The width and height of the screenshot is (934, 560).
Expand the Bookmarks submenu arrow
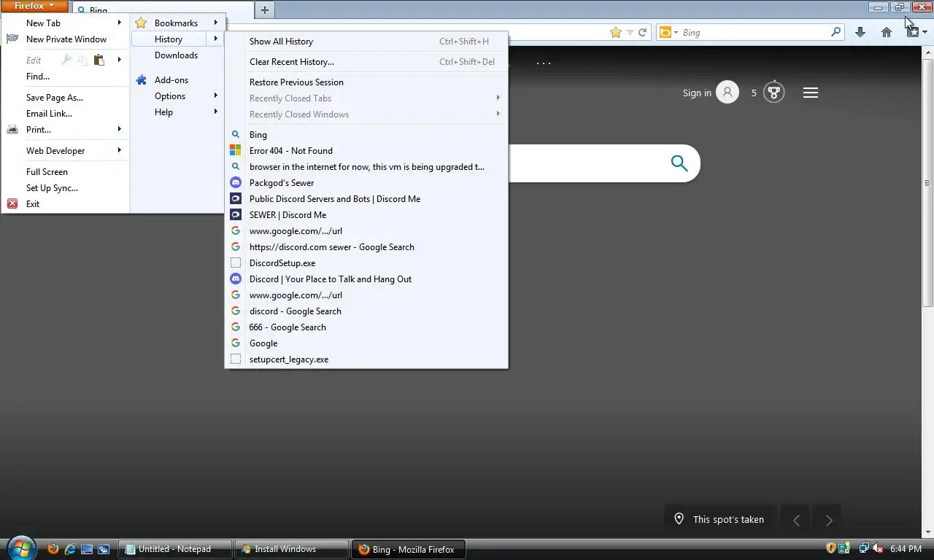click(x=216, y=23)
